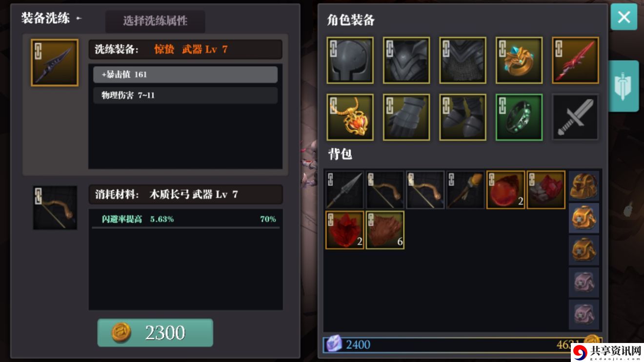Select the +暴击值 161 attribute row

click(185, 75)
